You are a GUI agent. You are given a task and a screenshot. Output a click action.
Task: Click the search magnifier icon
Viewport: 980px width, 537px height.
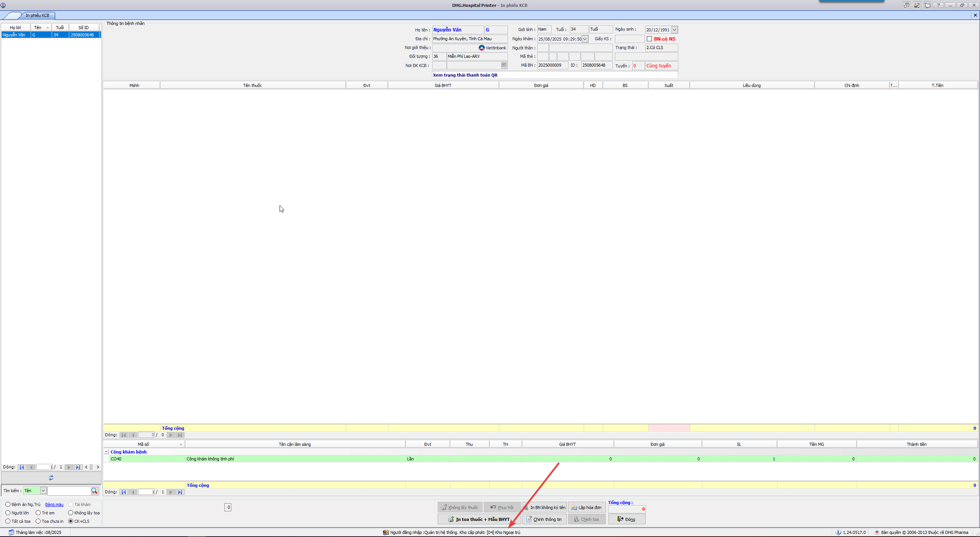94,491
